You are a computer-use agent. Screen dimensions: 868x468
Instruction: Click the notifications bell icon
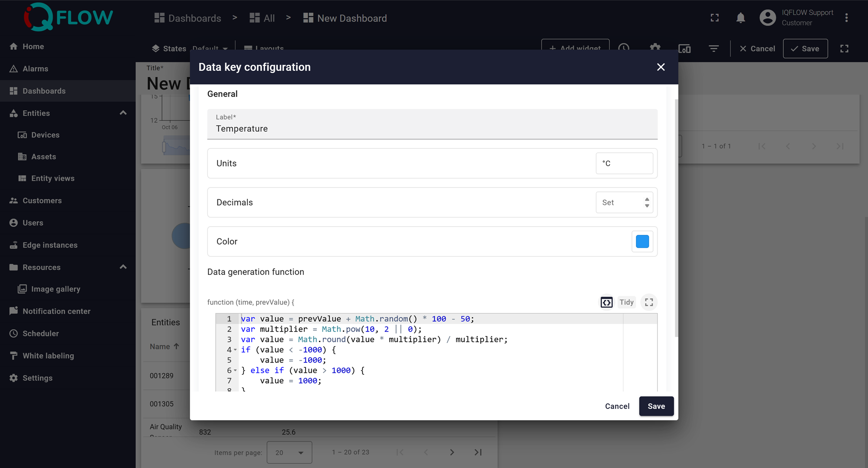pos(740,18)
